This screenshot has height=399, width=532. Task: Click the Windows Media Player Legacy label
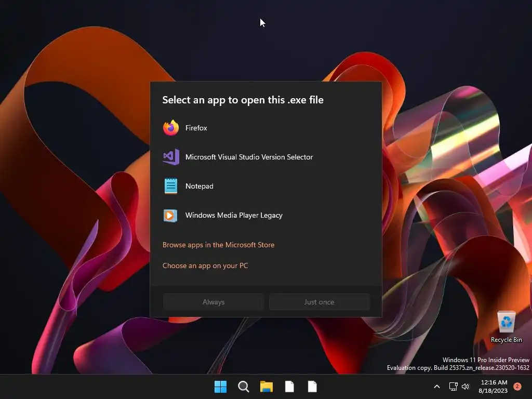coord(234,216)
